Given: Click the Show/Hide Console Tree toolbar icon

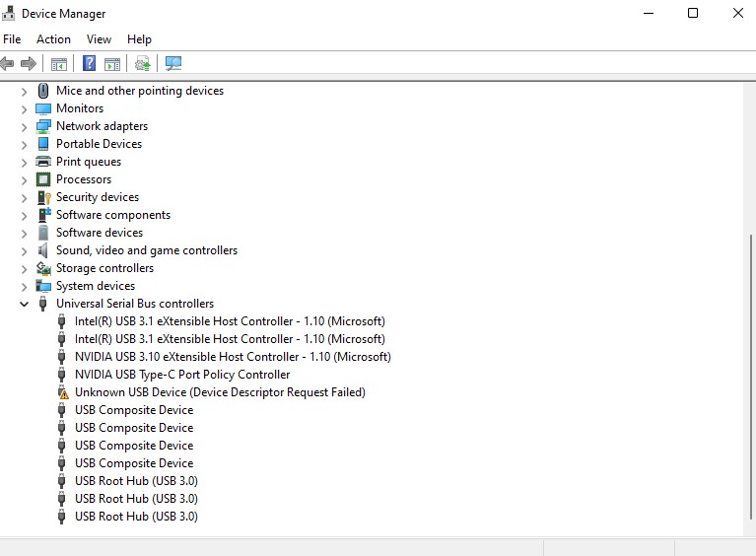Looking at the screenshot, I should [x=59, y=64].
